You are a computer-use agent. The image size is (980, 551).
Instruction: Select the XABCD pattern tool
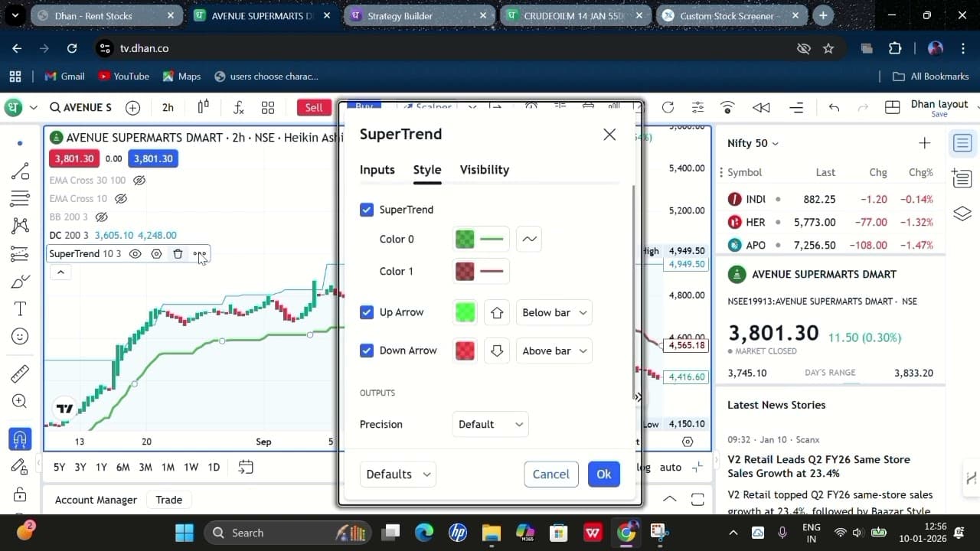click(x=20, y=225)
